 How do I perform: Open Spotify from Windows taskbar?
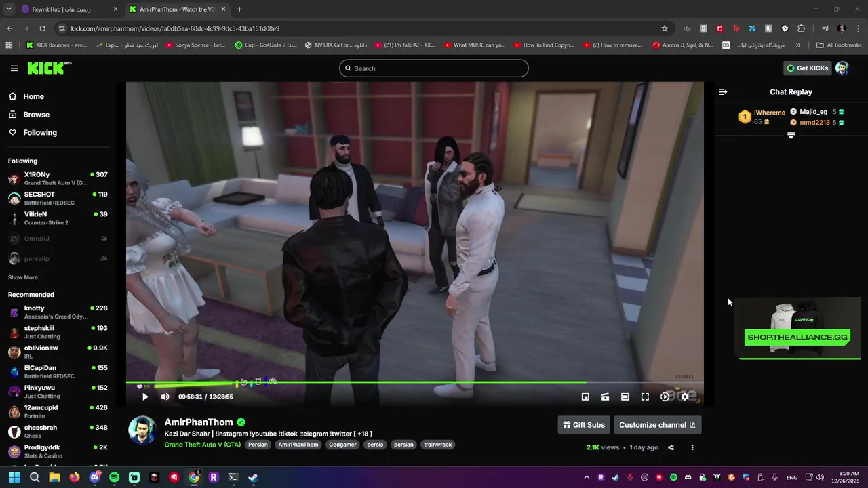tap(114, 477)
